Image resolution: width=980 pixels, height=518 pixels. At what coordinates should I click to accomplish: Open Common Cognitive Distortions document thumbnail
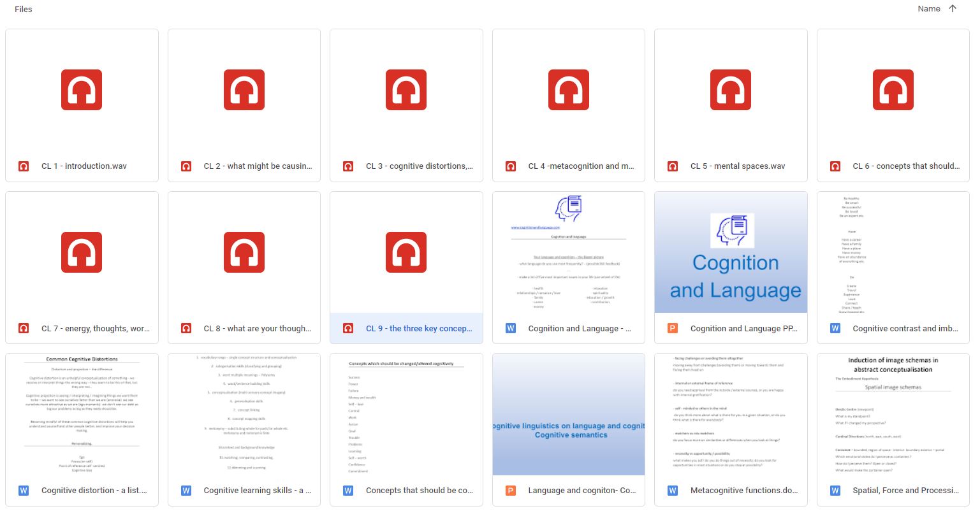pyautogui.click(x=82, y=415)
